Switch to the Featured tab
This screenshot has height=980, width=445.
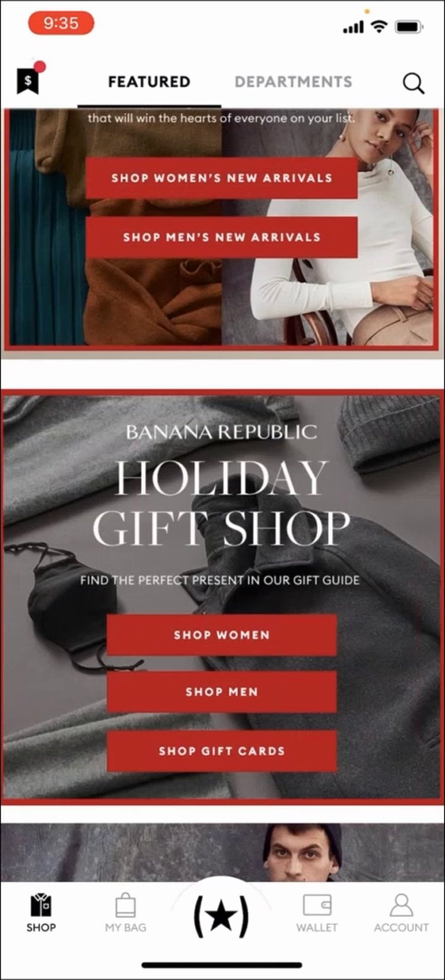click(149, 82)
